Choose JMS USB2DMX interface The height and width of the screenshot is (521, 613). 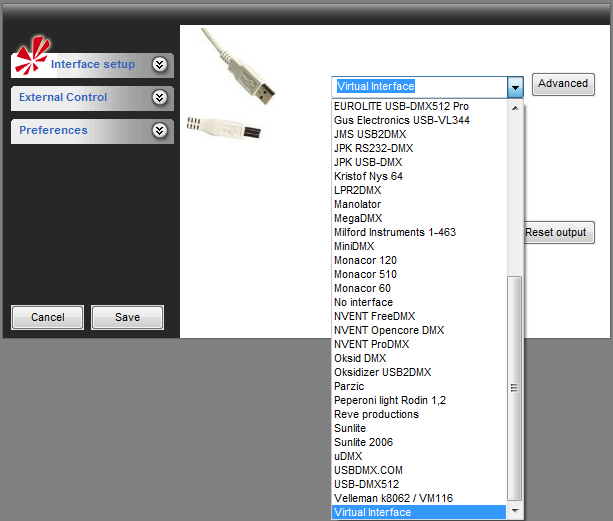pos(419,134)
